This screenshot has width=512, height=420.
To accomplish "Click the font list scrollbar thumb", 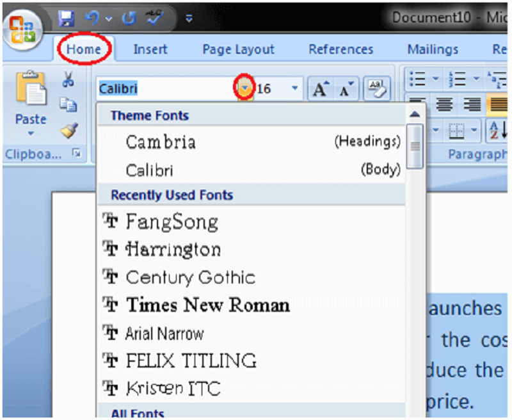I will pos(415,146).
